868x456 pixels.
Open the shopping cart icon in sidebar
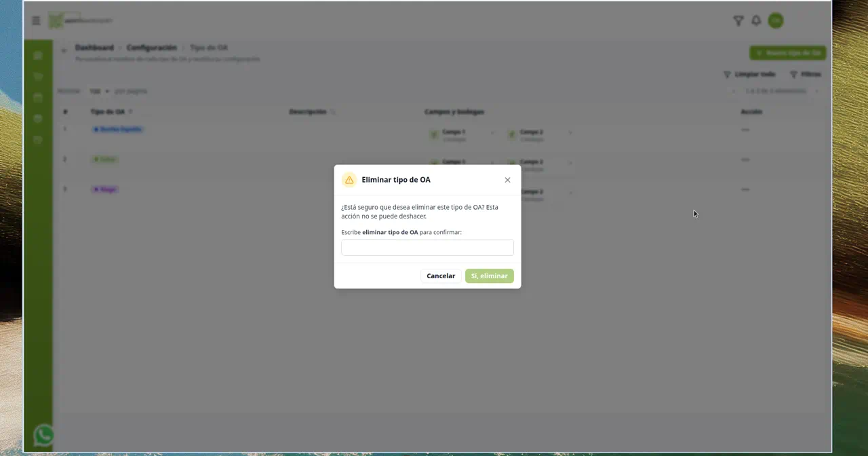tap(38, 77)
